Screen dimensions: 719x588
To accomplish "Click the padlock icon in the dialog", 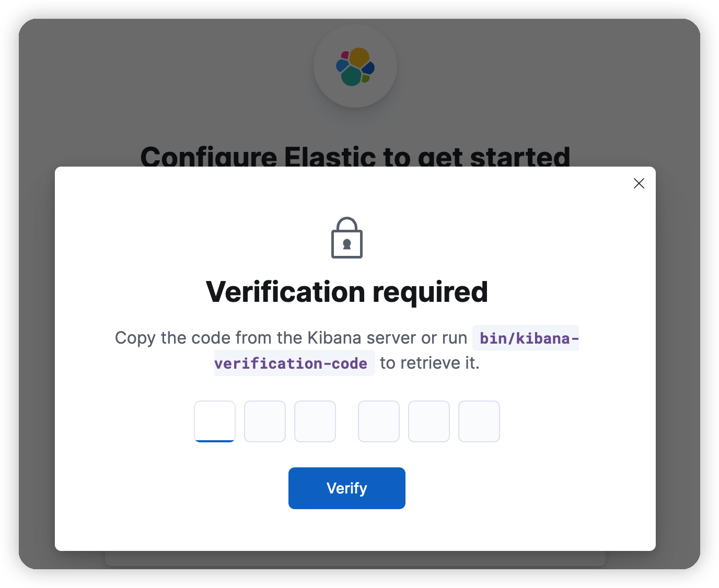I will [x=347, y=238].
